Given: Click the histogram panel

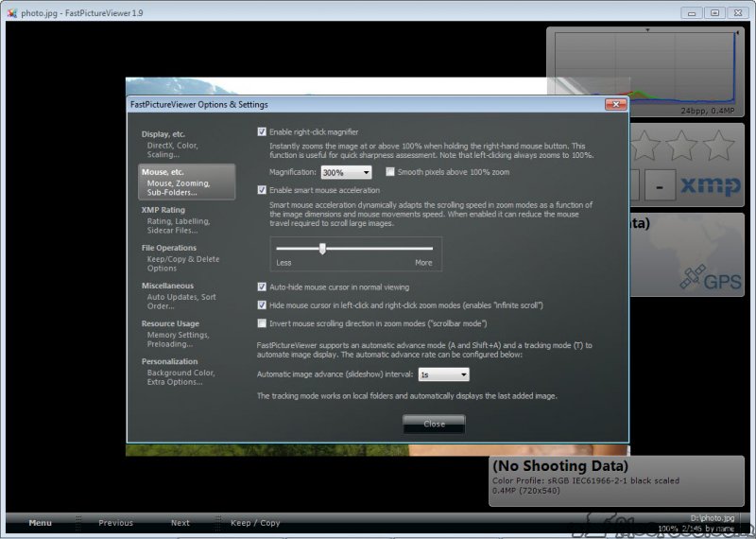Looking at the screenshot, I should tap(645, 72).
